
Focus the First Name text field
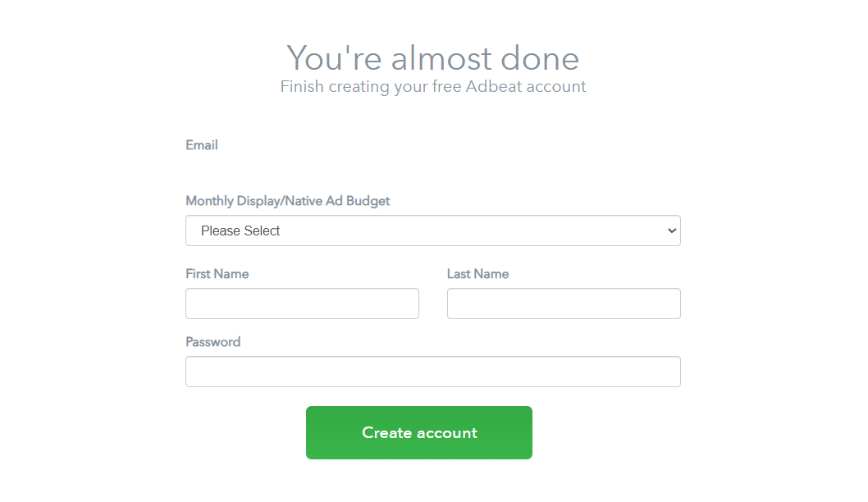click(302, 303)
